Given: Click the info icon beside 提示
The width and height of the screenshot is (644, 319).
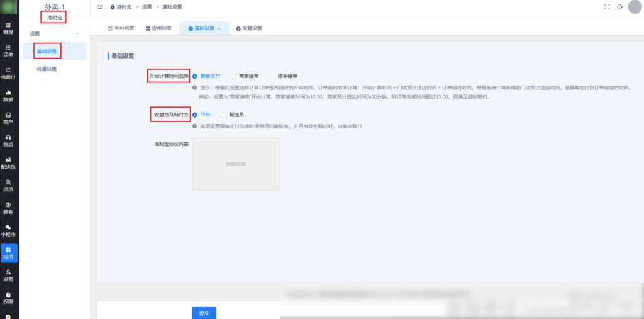Looking at the screenshot, I should (195, 87).
